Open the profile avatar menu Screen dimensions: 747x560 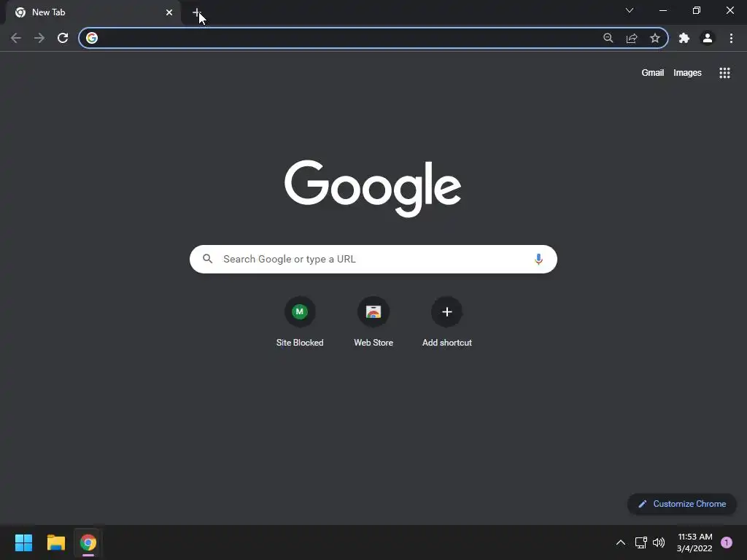(708, 38)
